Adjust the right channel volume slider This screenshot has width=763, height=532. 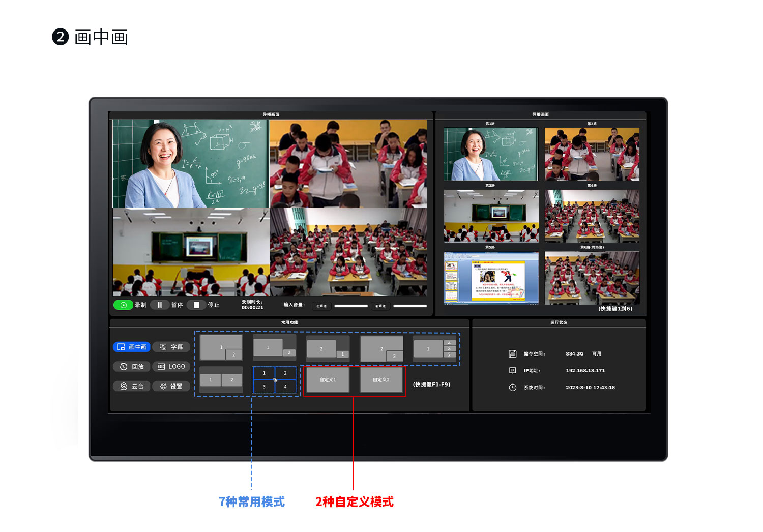click(410, 306)
